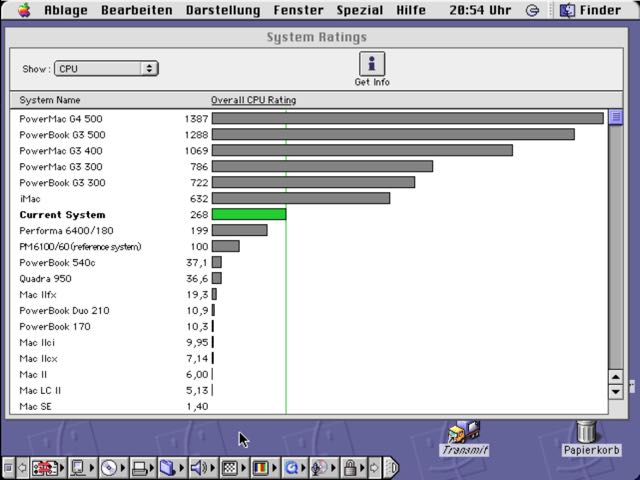Select the iMac row

(309, 199)
